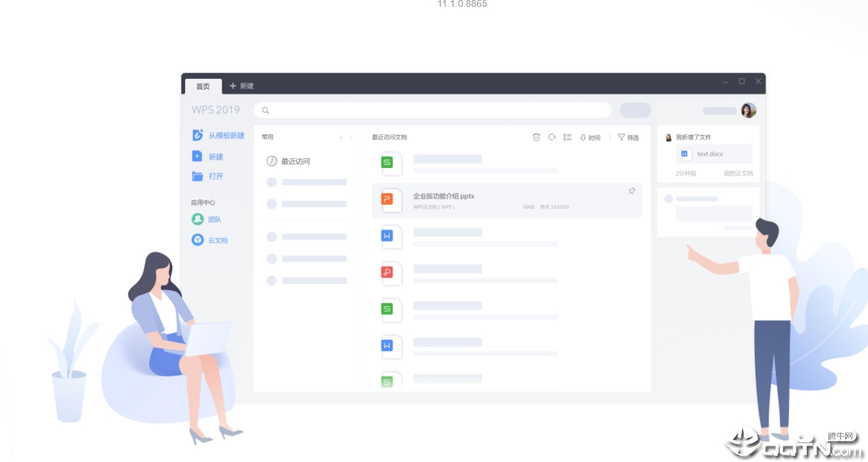
Task: Open the 新建 tab with plus sign
Action: click(242, 86)
